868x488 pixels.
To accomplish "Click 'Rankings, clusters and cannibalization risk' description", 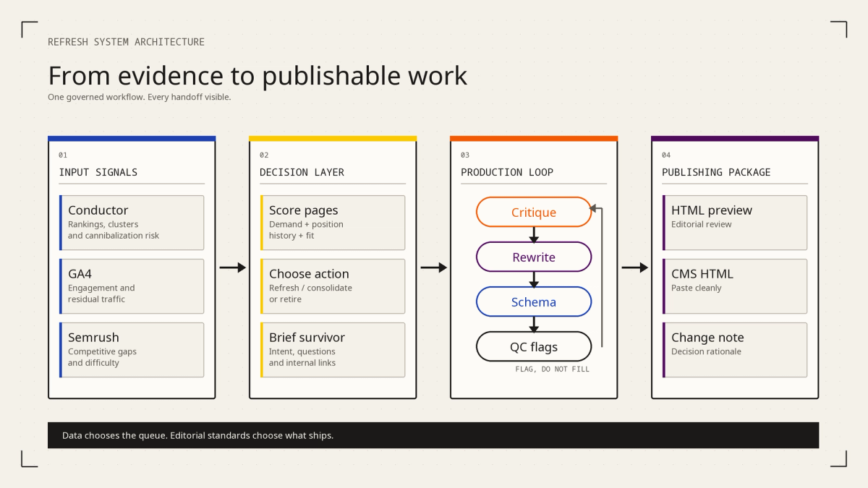I will pos(114,230).
